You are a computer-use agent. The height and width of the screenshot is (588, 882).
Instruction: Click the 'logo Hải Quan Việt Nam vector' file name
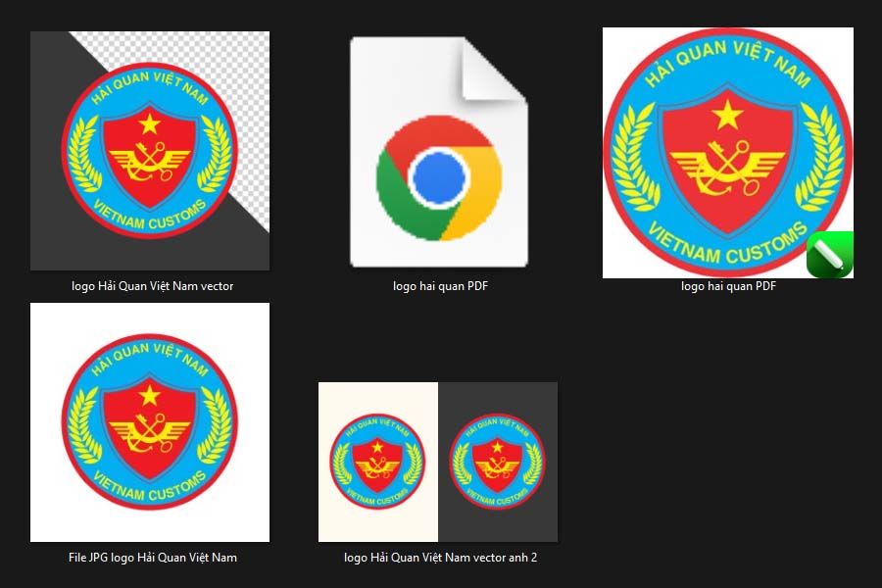(x=153, y=286)
